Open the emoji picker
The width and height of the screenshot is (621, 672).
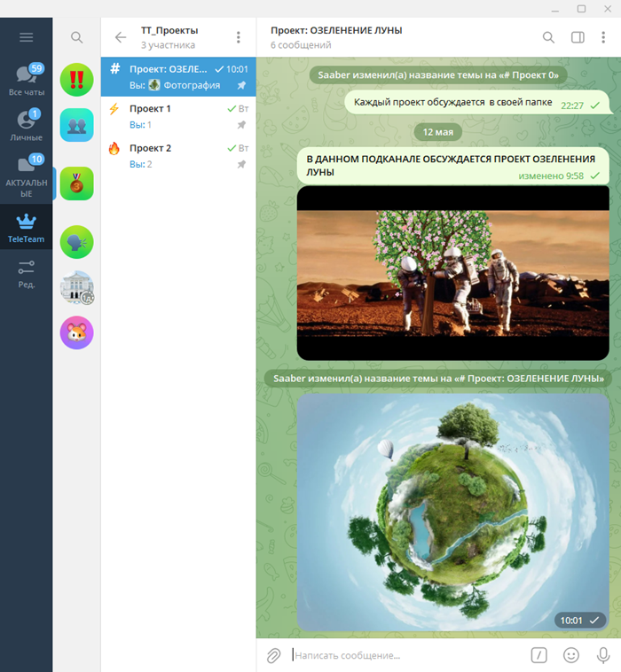[570, 655]
